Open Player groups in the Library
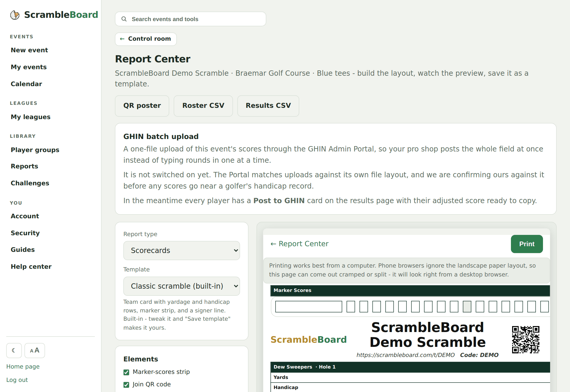 (x=35, y=150)
